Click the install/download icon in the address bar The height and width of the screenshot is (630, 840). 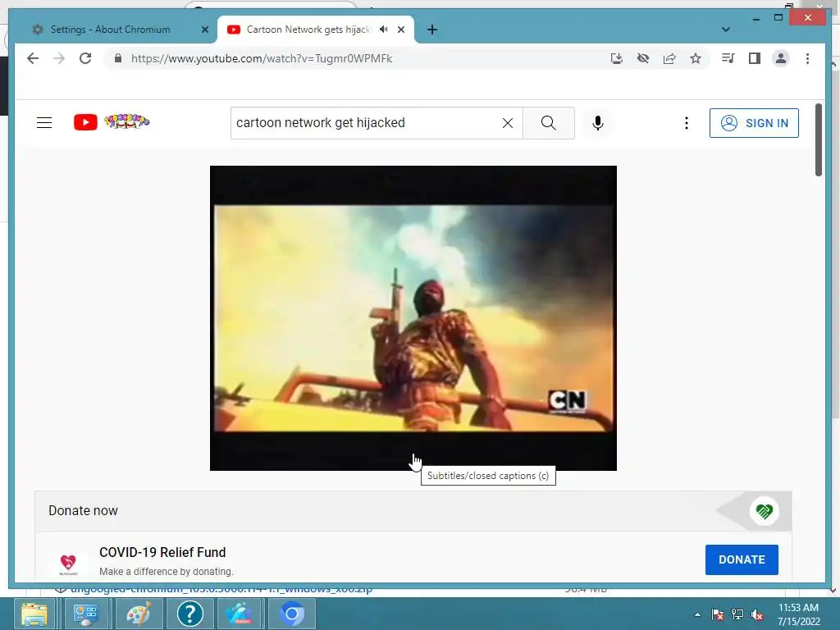pyautogui.click(x=617, y=58)
